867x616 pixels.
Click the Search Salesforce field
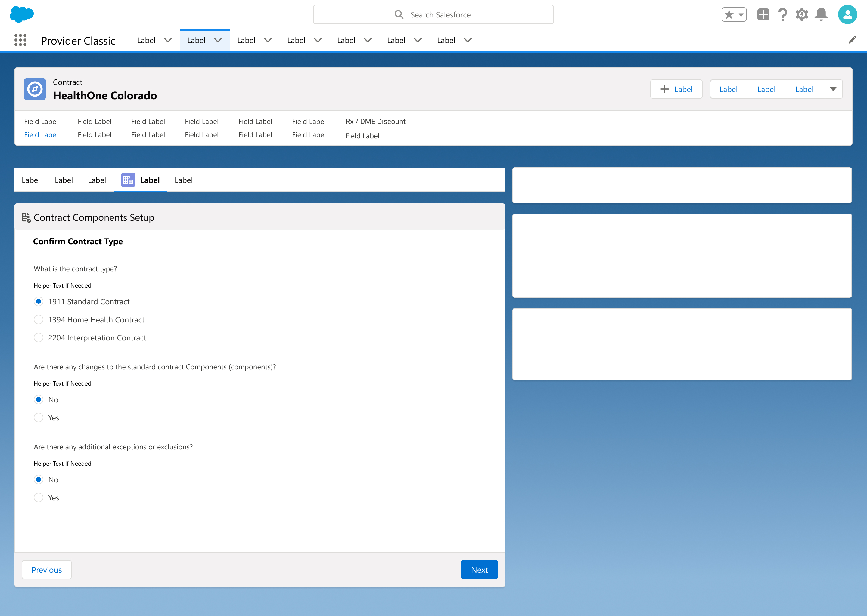click(433, 14)
